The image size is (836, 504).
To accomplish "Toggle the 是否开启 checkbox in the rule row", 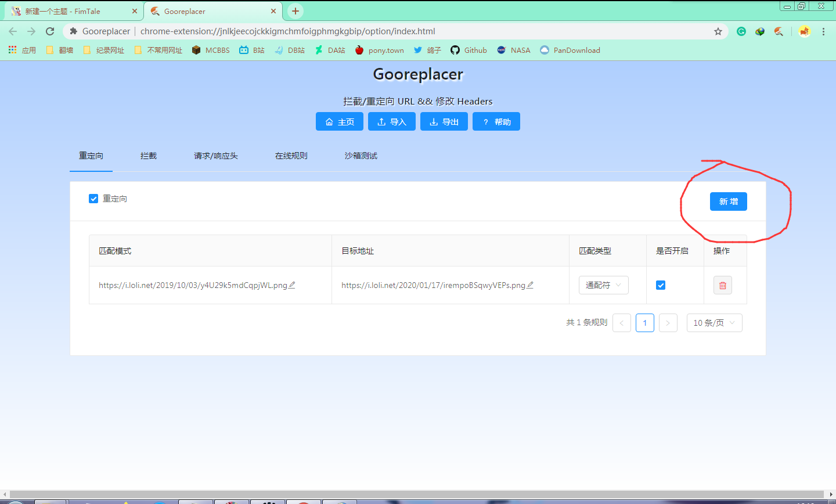I will pyautogui.click(x=661, y=285).
